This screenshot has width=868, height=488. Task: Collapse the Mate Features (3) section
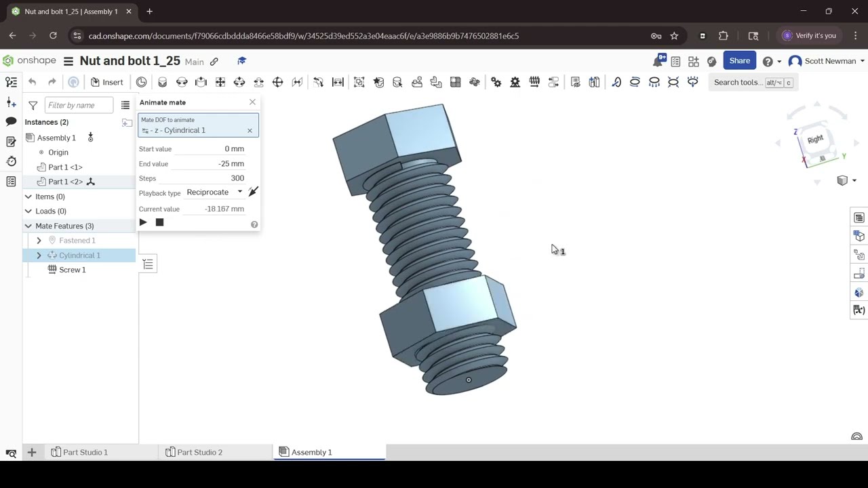point(28,226)
